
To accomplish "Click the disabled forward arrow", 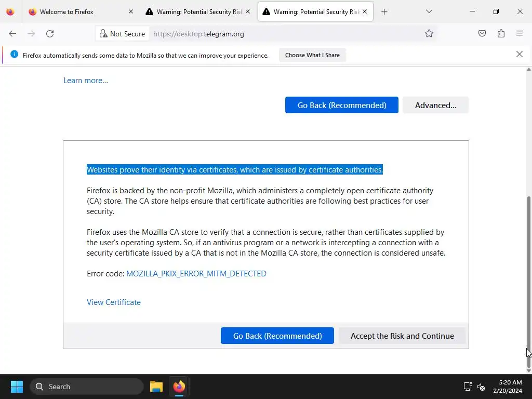I will click(x=31, y=34).
